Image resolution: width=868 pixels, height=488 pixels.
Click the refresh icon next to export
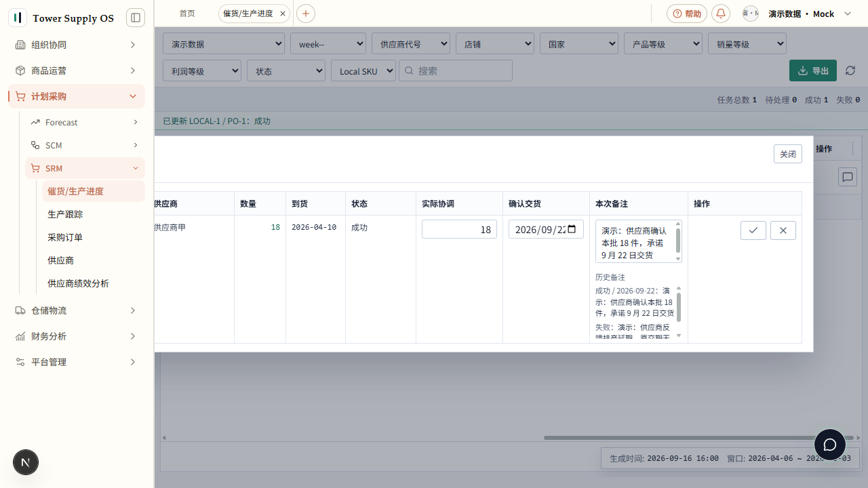tap(850, 70)
